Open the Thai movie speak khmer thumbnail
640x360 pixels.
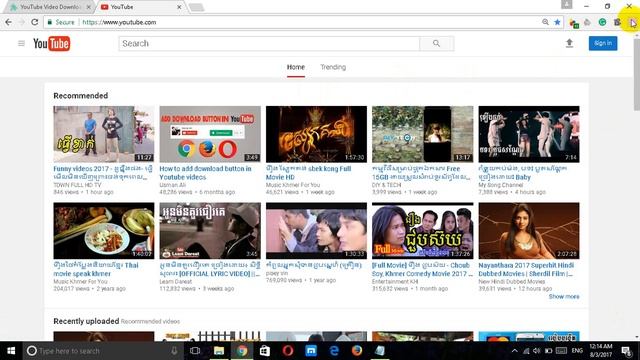pyautogui.click(x=104, y=231)
